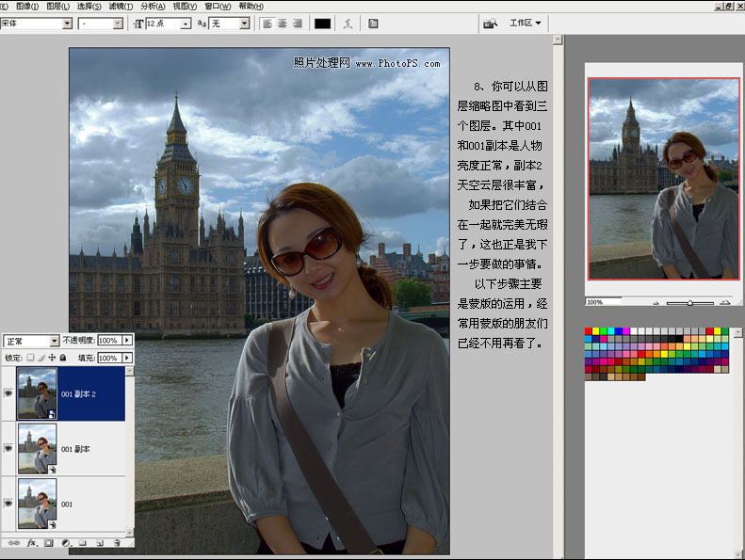Click document window scroll up arrow

[x=558, y=40]
